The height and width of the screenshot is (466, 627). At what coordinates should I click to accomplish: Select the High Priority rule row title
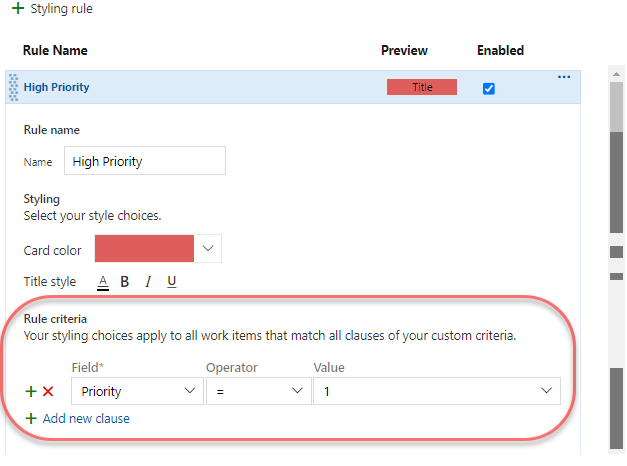[x=56, y=87]
